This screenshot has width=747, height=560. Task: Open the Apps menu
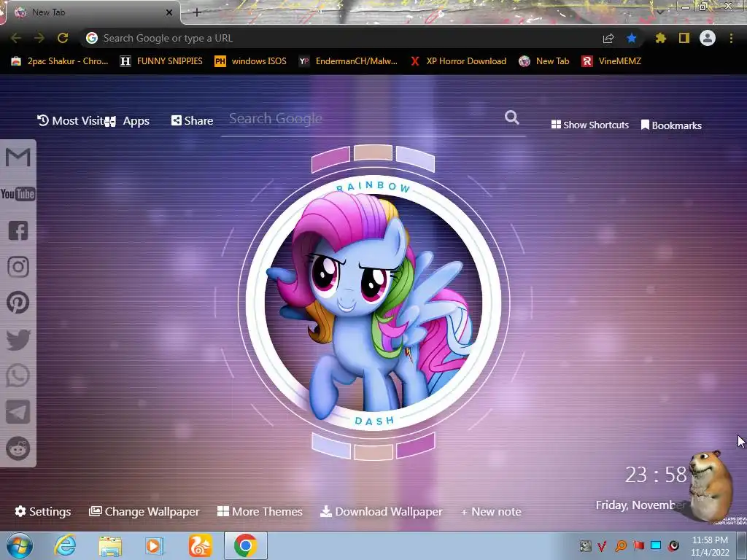point(127,121)
